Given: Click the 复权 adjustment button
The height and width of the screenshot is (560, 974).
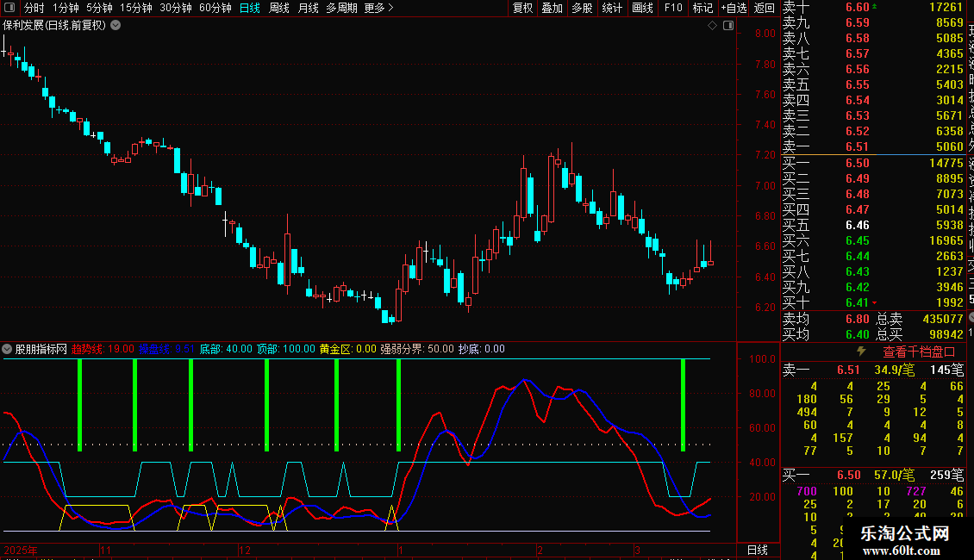Looking at the screenshot, I should tap(522, 8).
